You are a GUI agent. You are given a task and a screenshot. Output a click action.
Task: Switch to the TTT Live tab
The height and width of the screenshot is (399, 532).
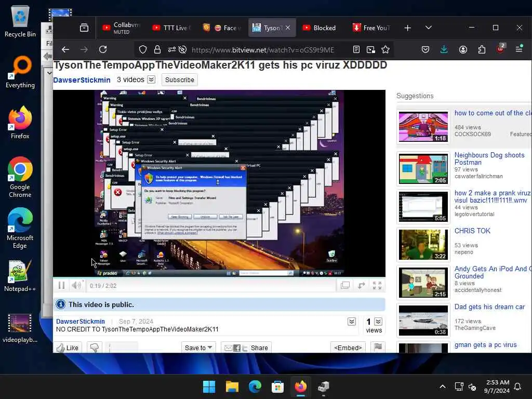click(171, 28)
